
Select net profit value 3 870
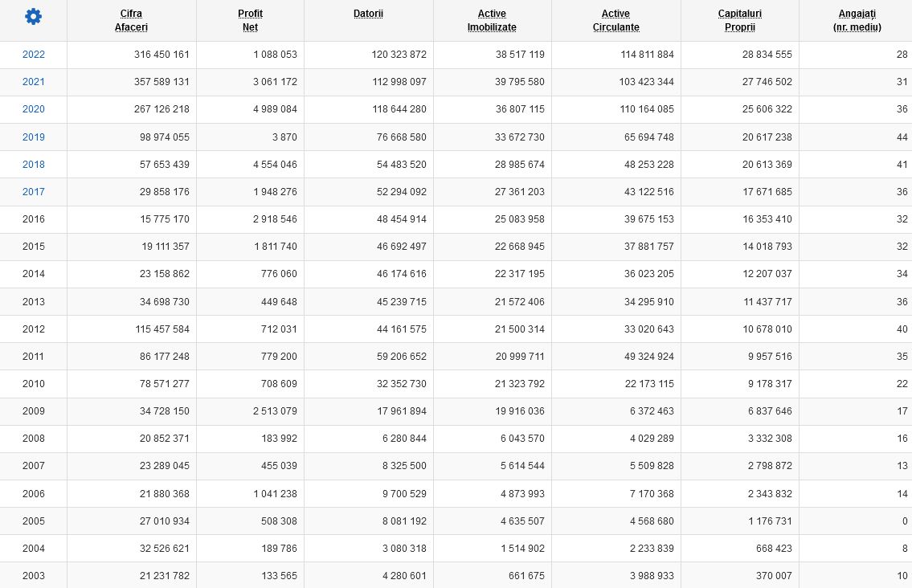coord(284,137)
